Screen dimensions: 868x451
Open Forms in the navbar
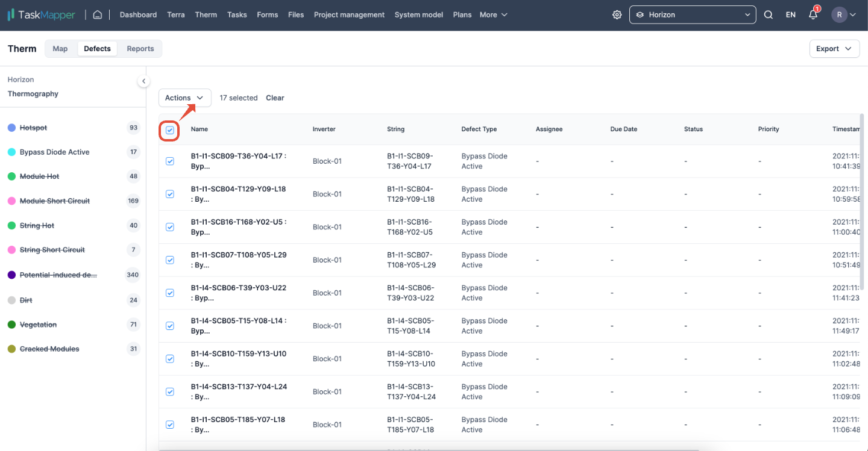pyautogui.click(x=267, y=15)
